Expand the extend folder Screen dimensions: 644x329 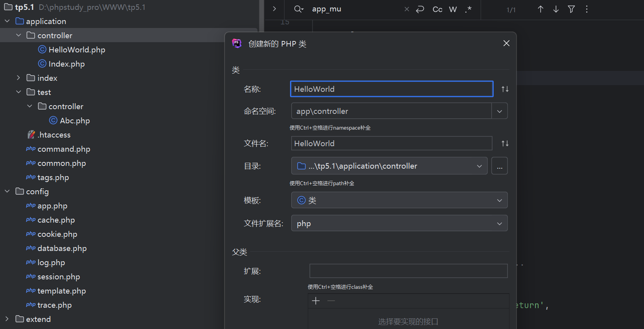point(7,319)
